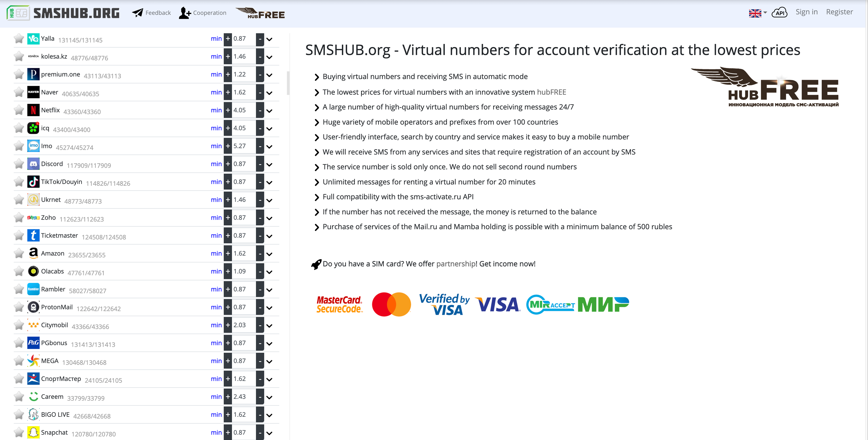The image size is (868, 440).
Task: Expand the Citymobil row chevron
Action: 269,326
